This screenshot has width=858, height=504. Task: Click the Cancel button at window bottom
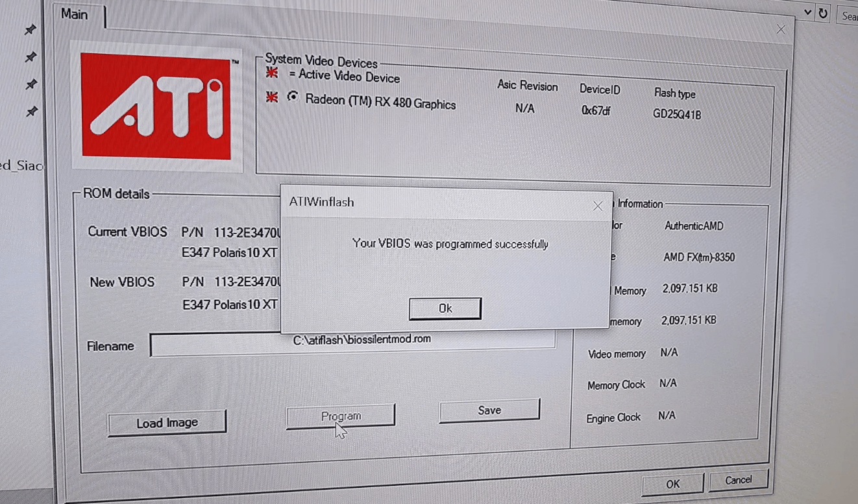click(x=738, y=480)
